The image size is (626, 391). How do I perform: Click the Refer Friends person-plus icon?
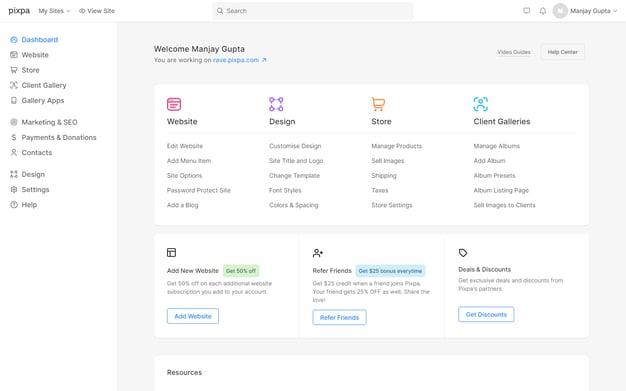(x=318, y=253)
